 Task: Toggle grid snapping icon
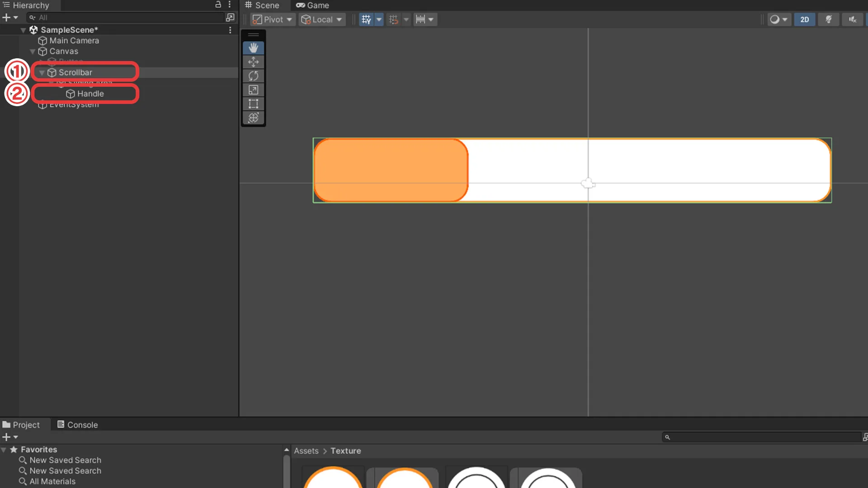394,19
